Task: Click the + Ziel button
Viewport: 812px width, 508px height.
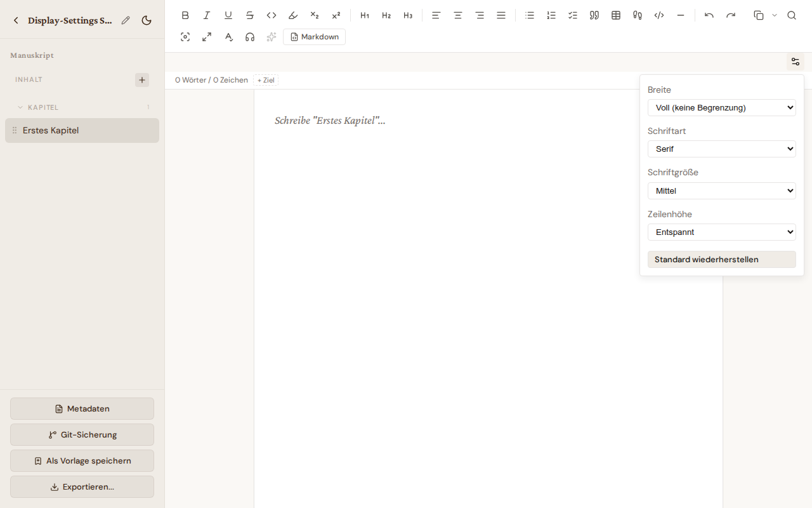Action: (x=266, y=80)
